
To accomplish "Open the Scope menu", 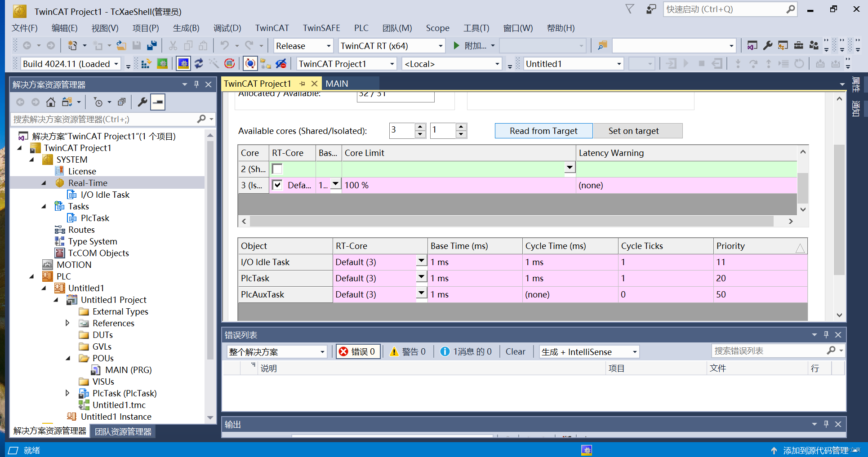I will coord(437,28).
